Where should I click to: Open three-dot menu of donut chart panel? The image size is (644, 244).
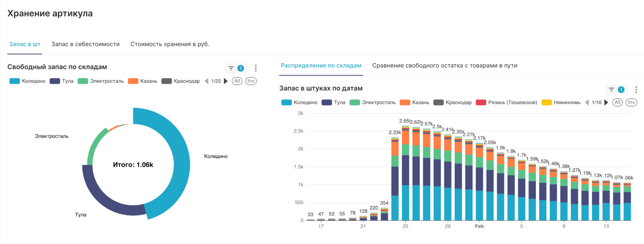pos(256,68)
